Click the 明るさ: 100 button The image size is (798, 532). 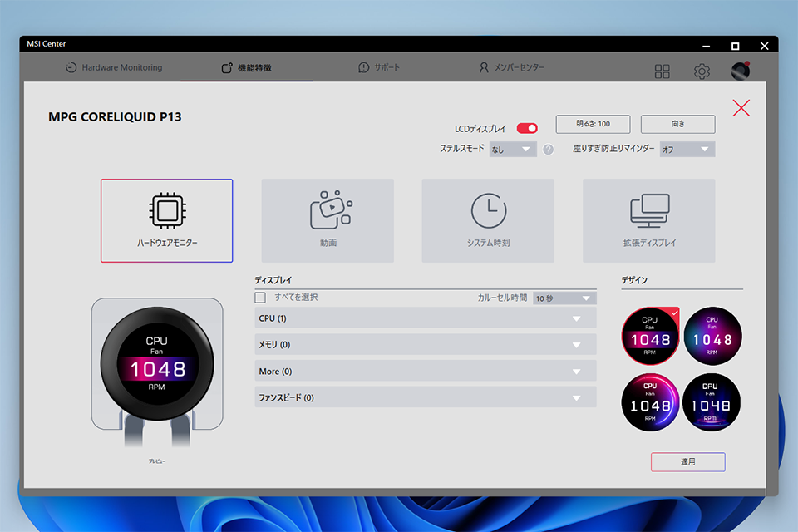593,124
